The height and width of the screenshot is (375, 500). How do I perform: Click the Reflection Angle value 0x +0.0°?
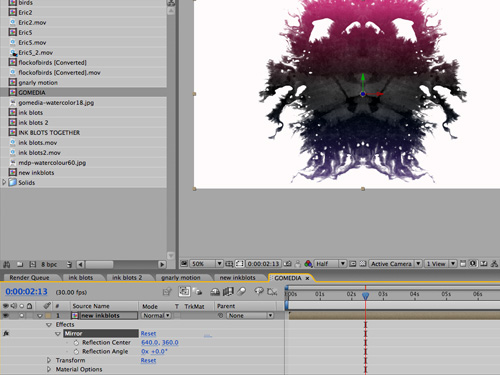[154, 352]
